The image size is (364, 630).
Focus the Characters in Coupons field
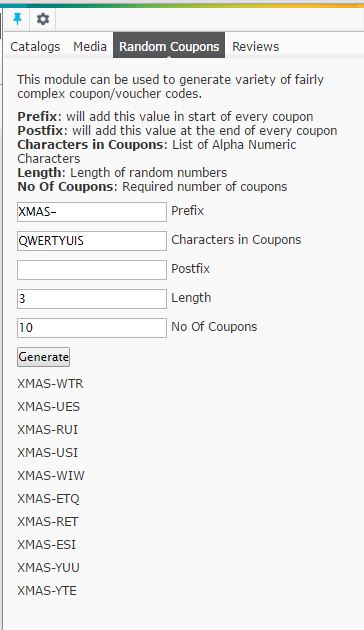(x=92, y=241)
